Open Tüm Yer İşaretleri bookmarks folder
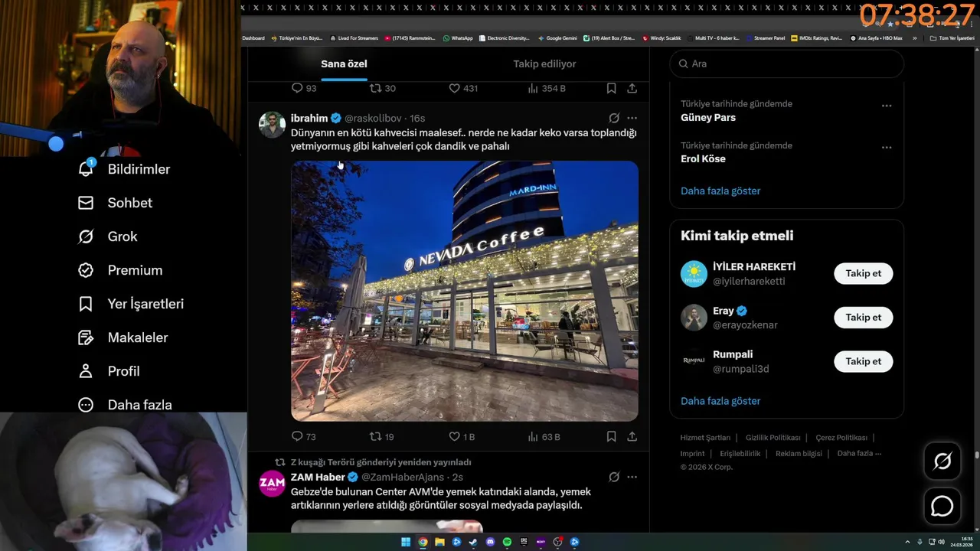Viewport: 980px width, 551px height. click(952, 37)
